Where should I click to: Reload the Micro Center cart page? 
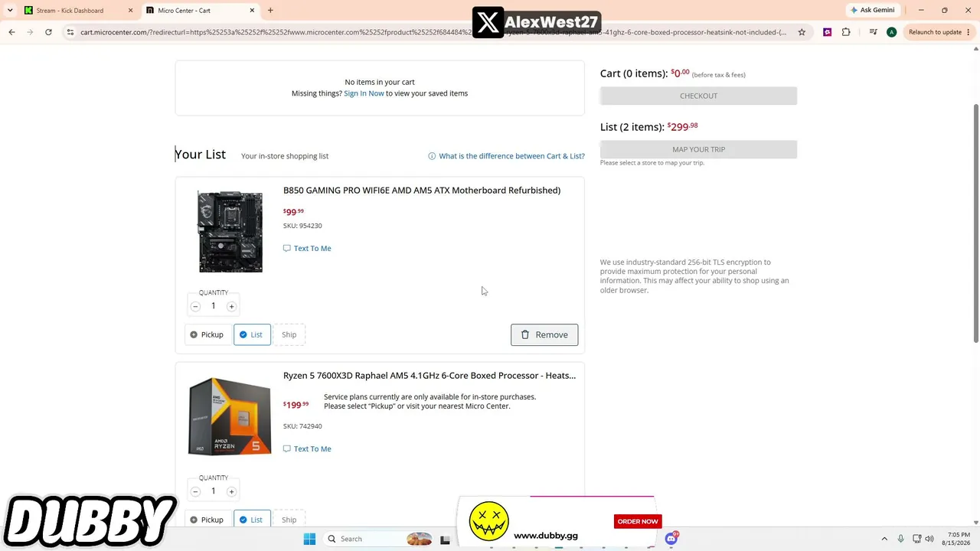pos(48,32)
